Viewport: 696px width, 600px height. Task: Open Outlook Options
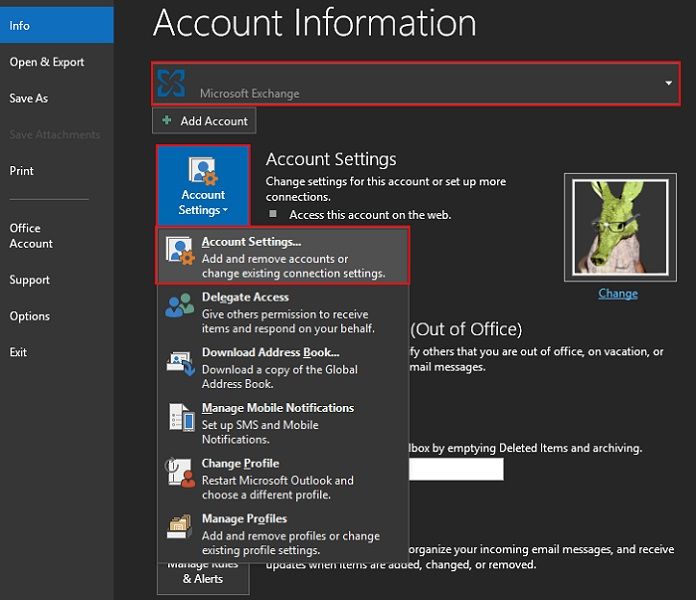tap(29, 316)
